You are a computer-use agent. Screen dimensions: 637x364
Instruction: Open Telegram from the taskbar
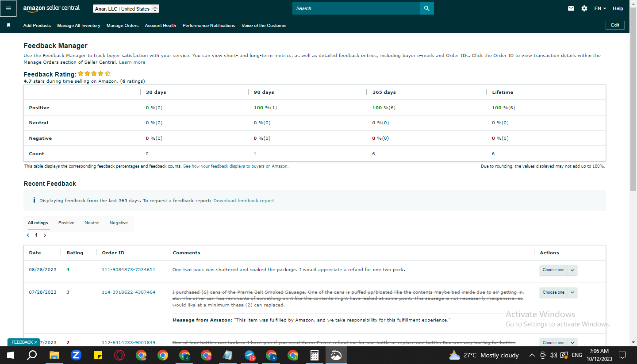249,355
